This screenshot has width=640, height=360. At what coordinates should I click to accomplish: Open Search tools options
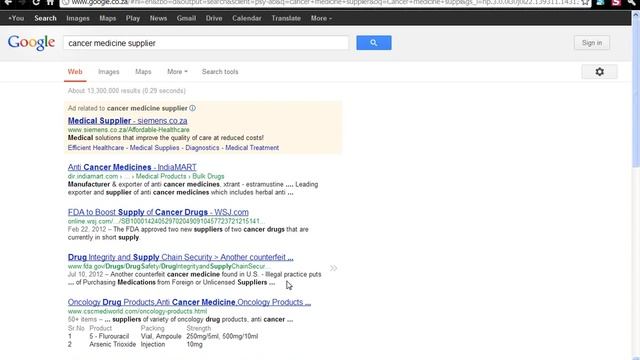220,72
